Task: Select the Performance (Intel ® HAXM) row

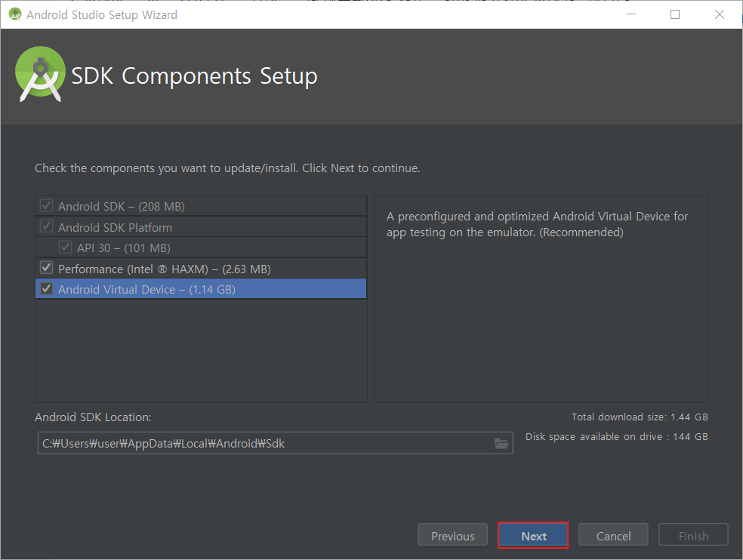Action: (x=201, y=268)
